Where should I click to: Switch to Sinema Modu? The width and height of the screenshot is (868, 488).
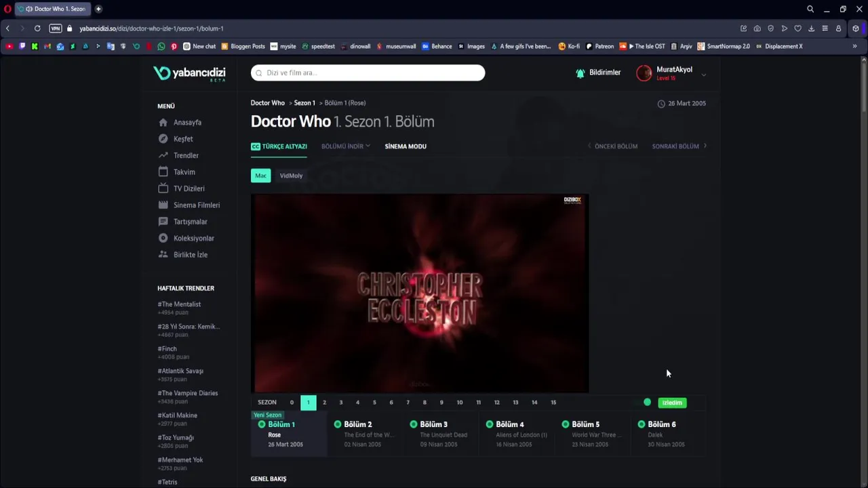point(406,146)
